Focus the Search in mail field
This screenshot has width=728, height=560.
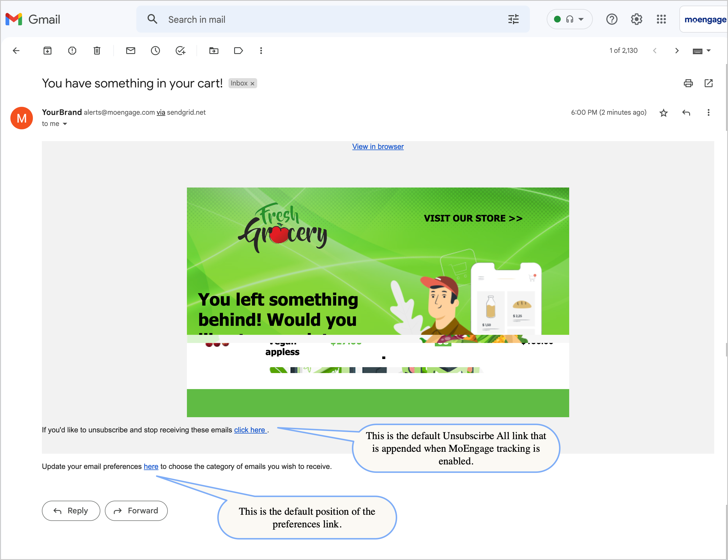click(x=300, y=19)
